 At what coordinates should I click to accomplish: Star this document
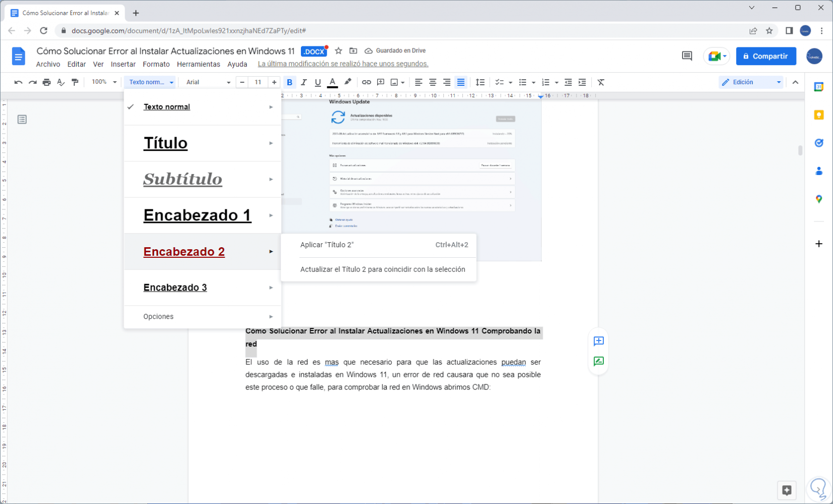(339, 50)
